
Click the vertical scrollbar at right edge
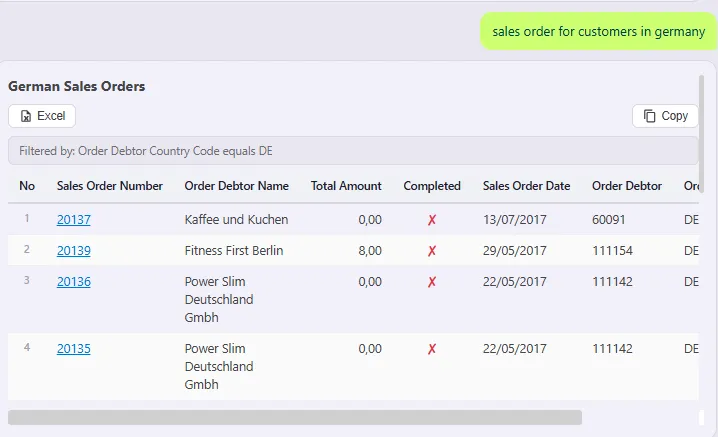[701, 133]
